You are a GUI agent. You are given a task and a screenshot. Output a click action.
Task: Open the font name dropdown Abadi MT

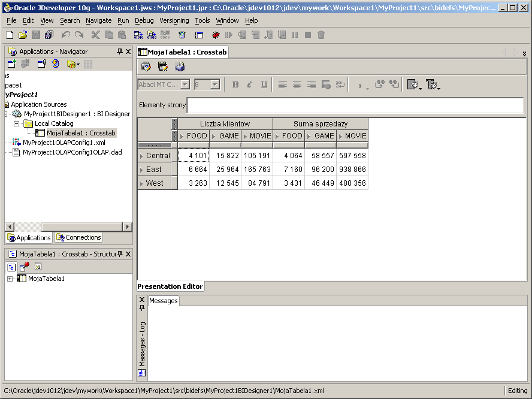(185, 84)
